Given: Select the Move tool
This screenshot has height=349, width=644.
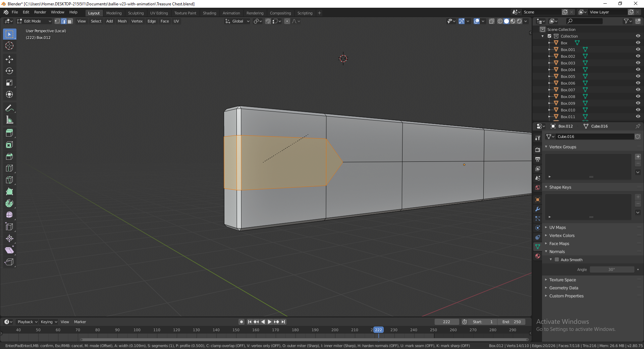Looking at the screenshot, I should pyautogui.click(x=9, y=59).
